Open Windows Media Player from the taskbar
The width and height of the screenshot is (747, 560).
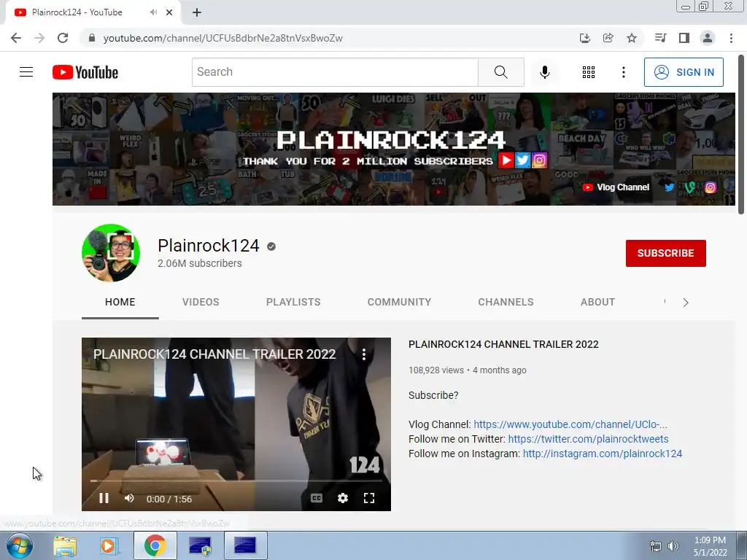coord(108,545)
